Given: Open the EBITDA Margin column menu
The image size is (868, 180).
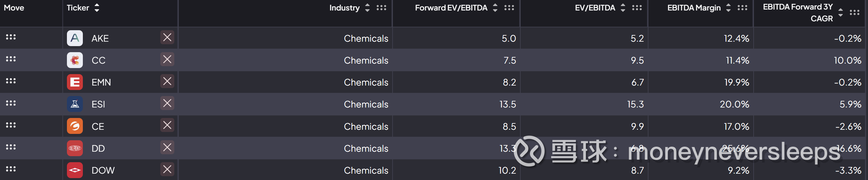Looking at the screenshot, I should click(742, 8).
